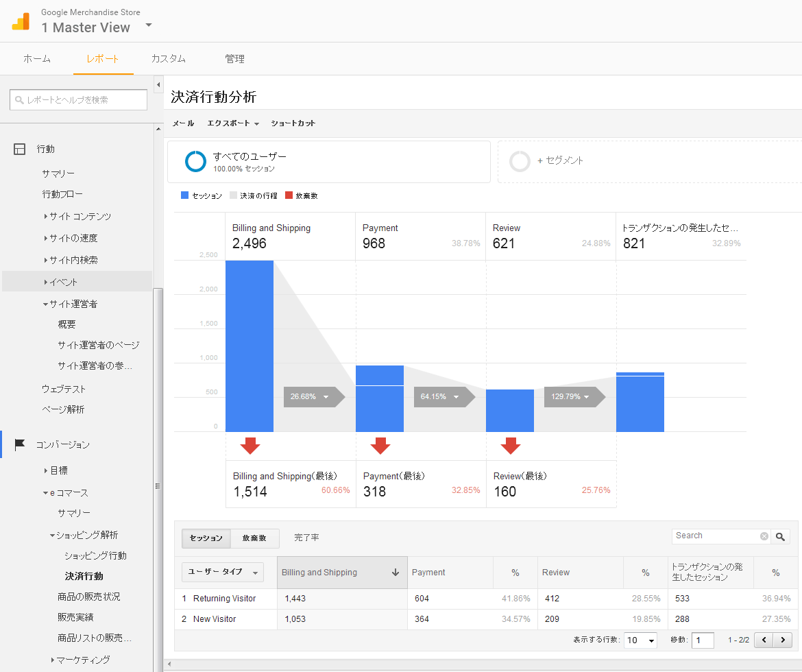Click the Google Analytics logo icon
Viewport: 802px width, 672px height.
point(21,21)
